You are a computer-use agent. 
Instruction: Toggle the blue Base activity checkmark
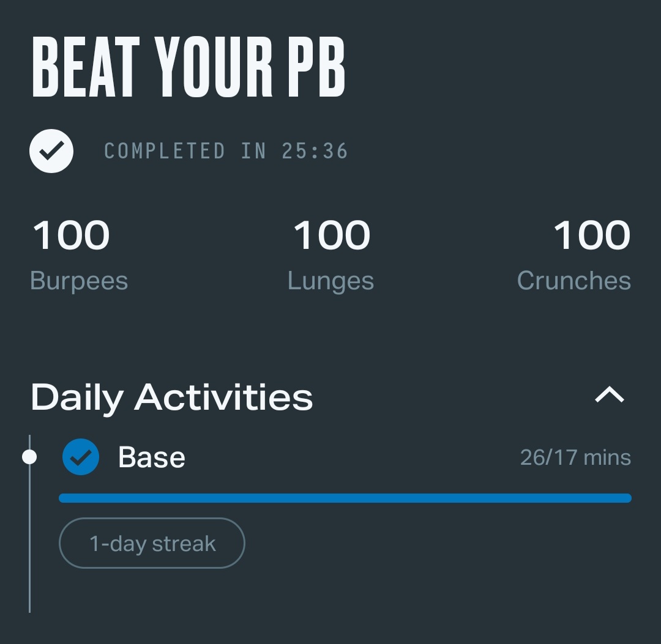(81, 457)
